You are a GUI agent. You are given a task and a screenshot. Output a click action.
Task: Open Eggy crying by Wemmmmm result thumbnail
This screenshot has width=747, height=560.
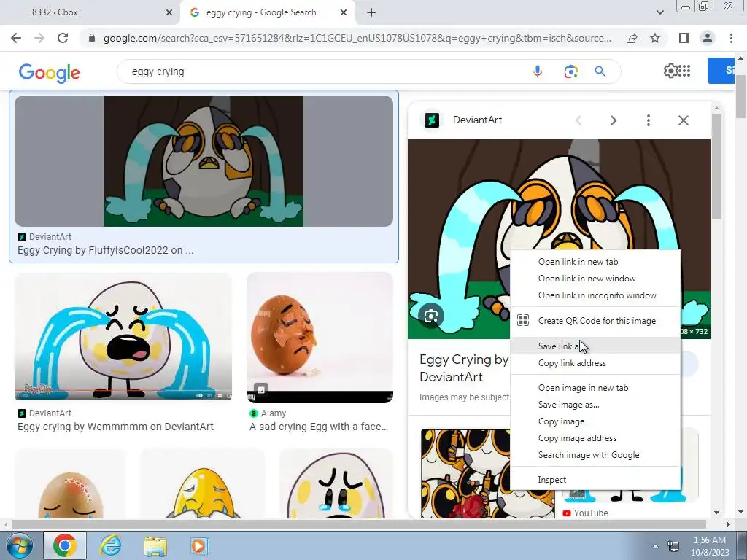pos(123,336)
